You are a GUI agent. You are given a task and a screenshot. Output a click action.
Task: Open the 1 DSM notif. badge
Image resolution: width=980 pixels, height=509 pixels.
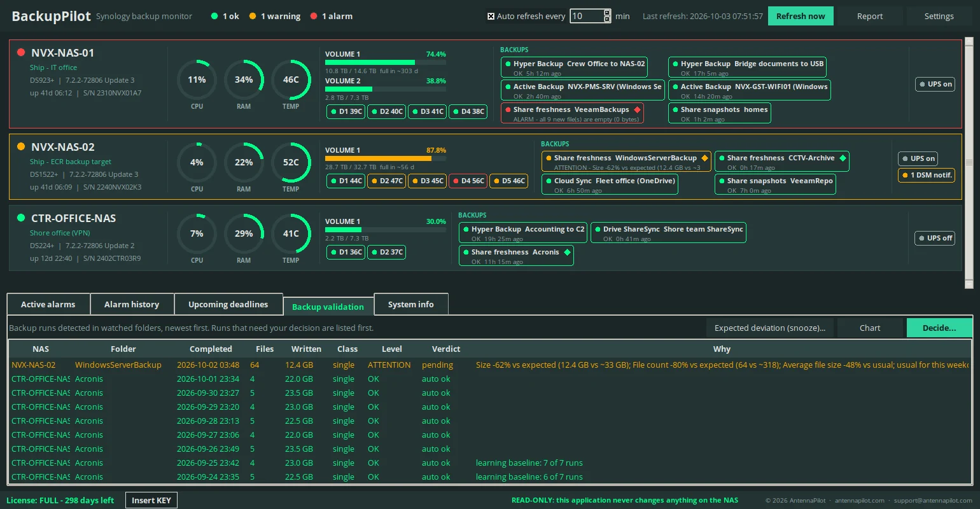coord(927,175)
